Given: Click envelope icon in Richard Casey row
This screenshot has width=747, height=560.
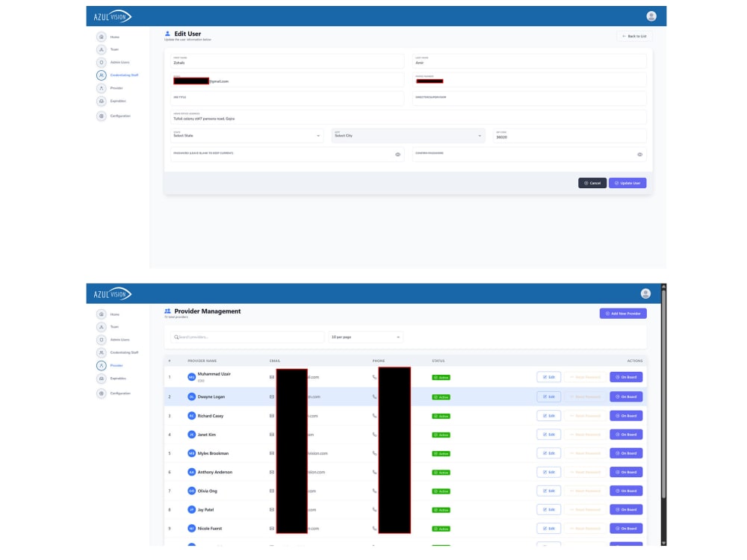Looking at the screenshot, I should click(272, 416).
